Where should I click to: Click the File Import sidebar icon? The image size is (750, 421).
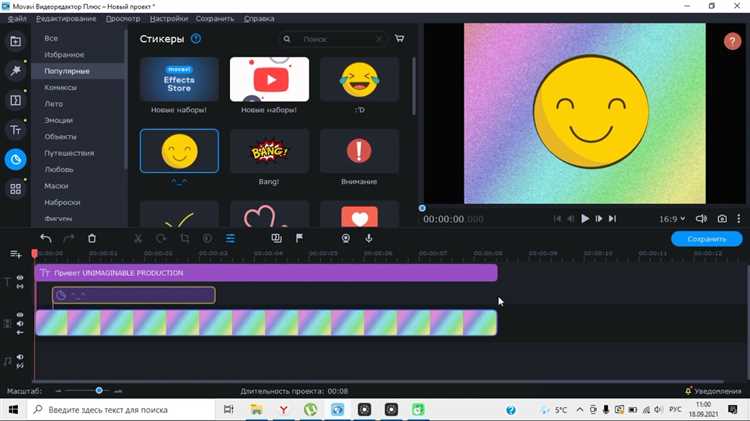15,42
